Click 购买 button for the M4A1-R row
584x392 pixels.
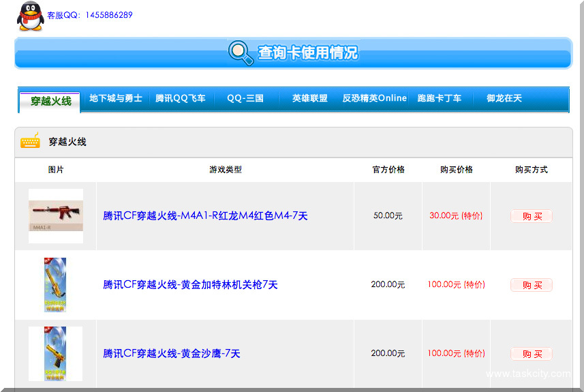point(532,216)
